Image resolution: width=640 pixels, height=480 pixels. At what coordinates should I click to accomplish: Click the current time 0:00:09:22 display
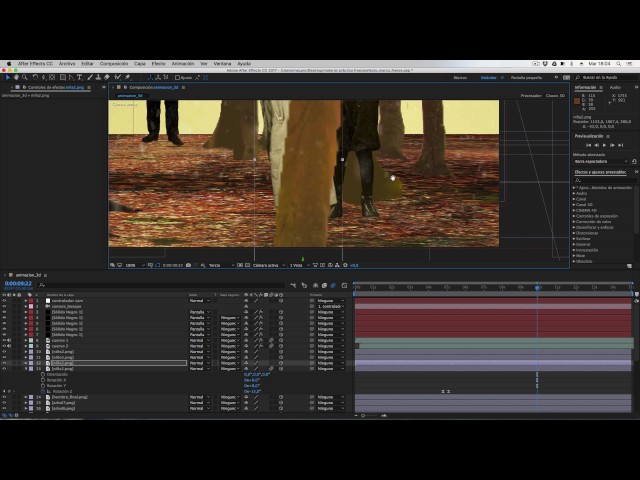coord(18,283)
